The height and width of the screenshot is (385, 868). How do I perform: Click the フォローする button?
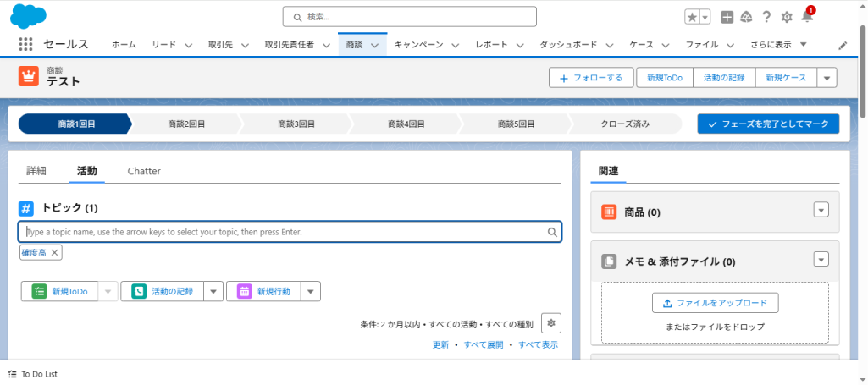[592, 78]
